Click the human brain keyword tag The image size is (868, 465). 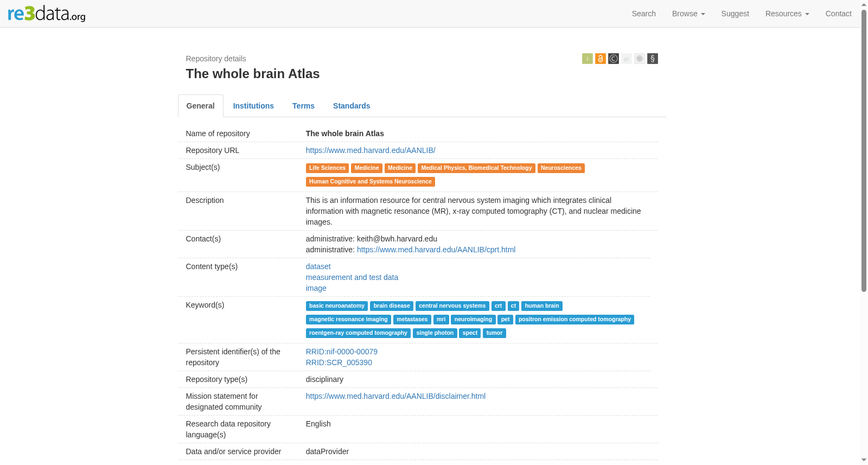[542, 306]
